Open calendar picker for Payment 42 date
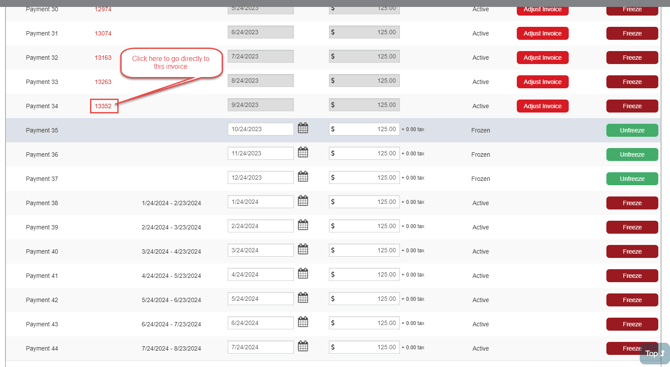The image size is (670, 367). pyautogui.click(x=303, y=298)
